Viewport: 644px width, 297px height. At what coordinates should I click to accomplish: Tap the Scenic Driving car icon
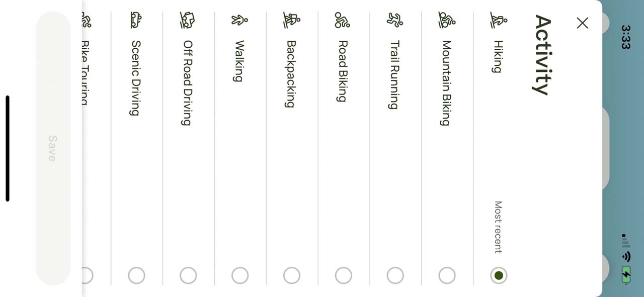tap(136, 21)
